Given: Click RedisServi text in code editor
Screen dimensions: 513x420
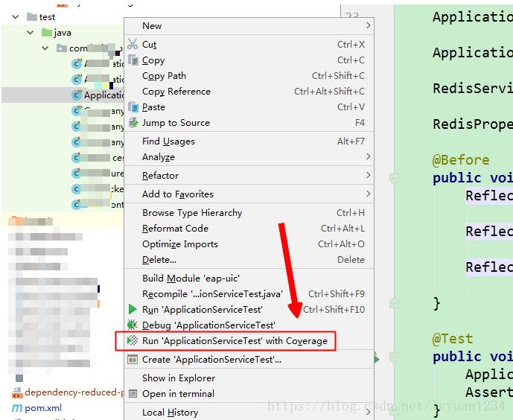Looking at the screenshot, I should coord(473,89).
